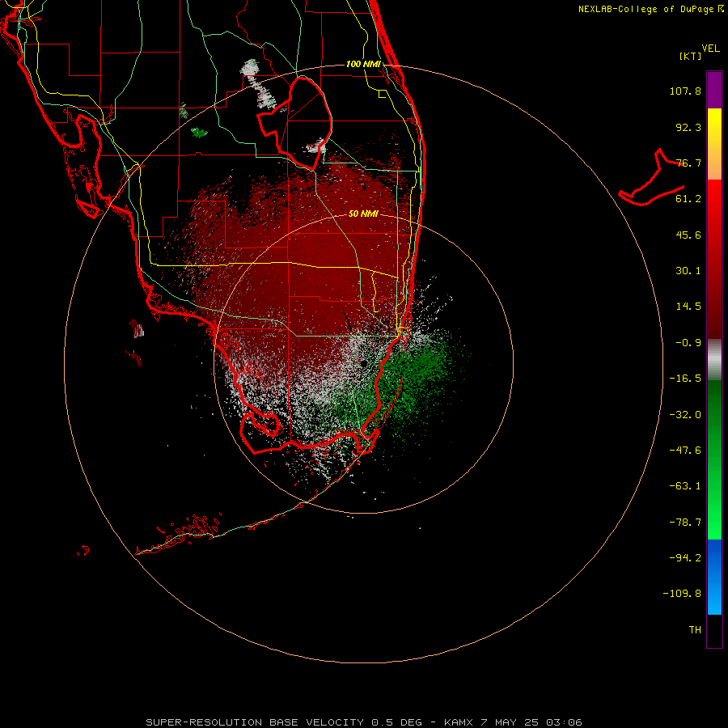Click the [KT] units label
This screenshot has height=728, width=728.
[x=691, y=56]
